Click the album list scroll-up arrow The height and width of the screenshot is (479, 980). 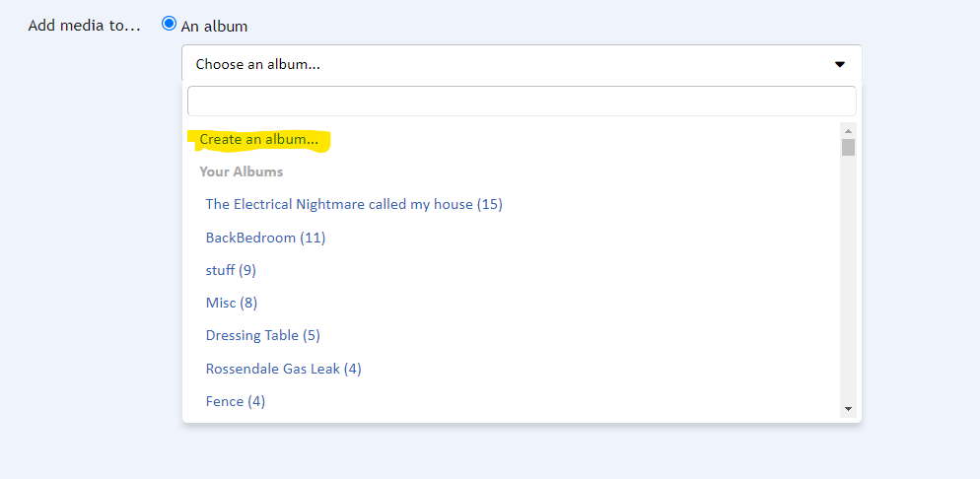click(x=848, y=131)
